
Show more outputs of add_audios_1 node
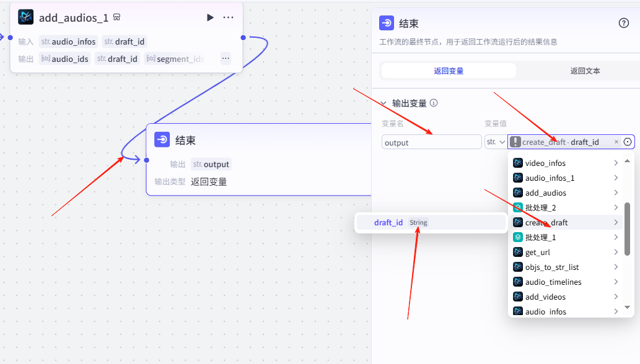(x=226, y=59)
